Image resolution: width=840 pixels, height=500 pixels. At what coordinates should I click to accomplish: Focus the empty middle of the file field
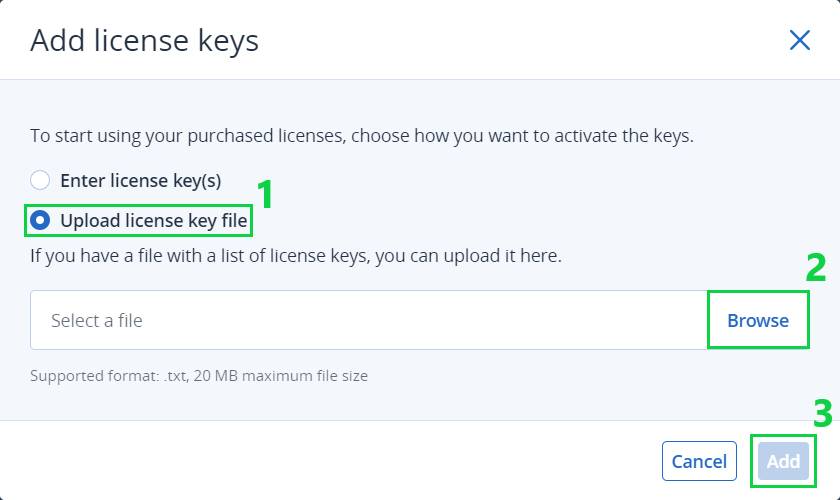click(x=400, y=321)
